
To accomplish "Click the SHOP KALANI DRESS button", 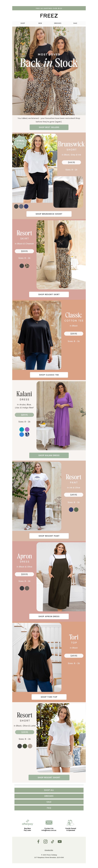I will pos(49,455).
